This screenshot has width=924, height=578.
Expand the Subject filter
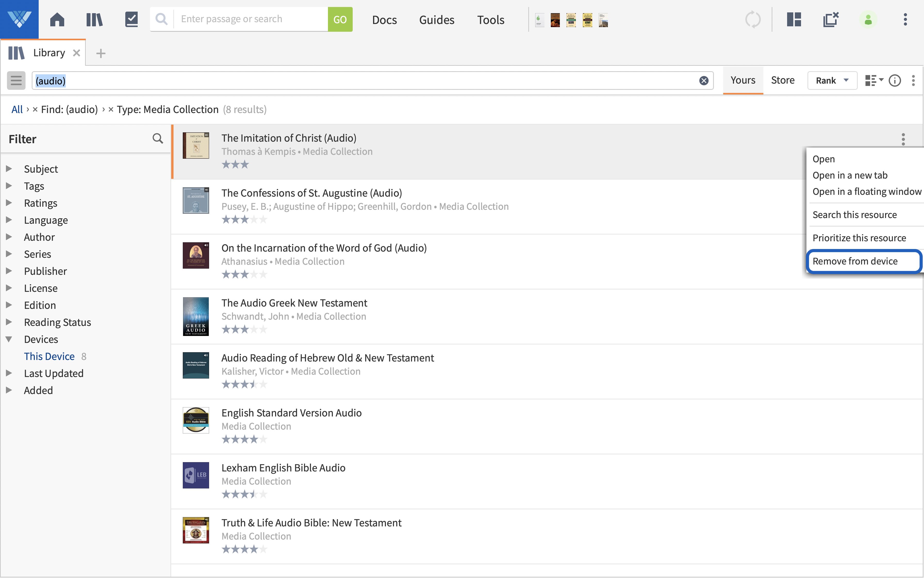9,168
